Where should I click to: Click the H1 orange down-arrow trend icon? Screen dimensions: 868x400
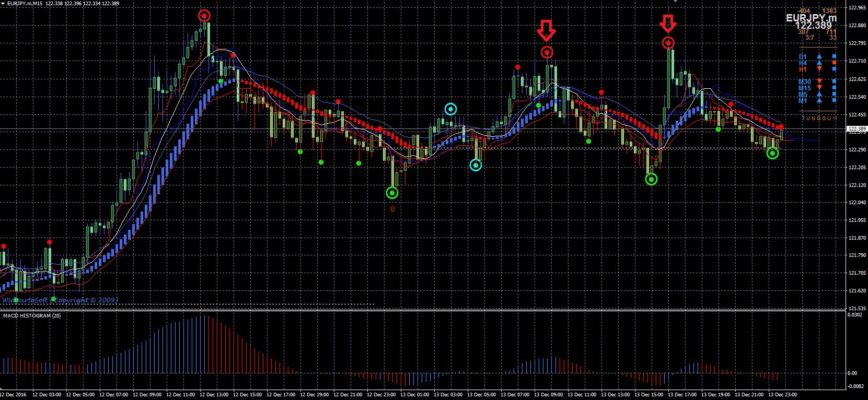(x=819, y=69)
